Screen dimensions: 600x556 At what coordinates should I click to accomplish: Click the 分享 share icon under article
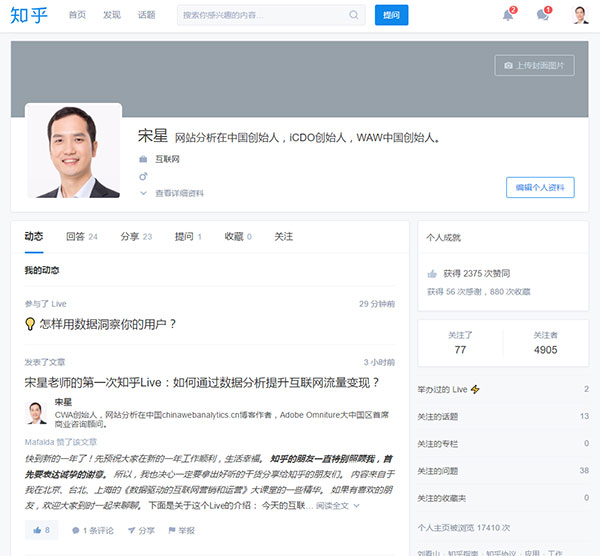[132, 530]
